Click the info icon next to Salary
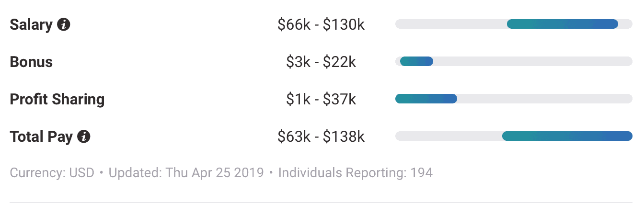Screen dimensions: 644x204 click(x=64, y=24)
